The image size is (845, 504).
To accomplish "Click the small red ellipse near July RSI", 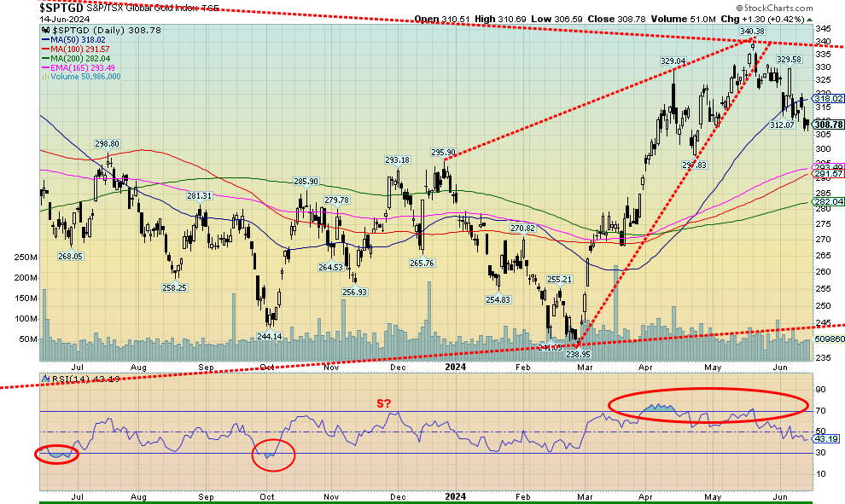I will click(x=56, y=454).
